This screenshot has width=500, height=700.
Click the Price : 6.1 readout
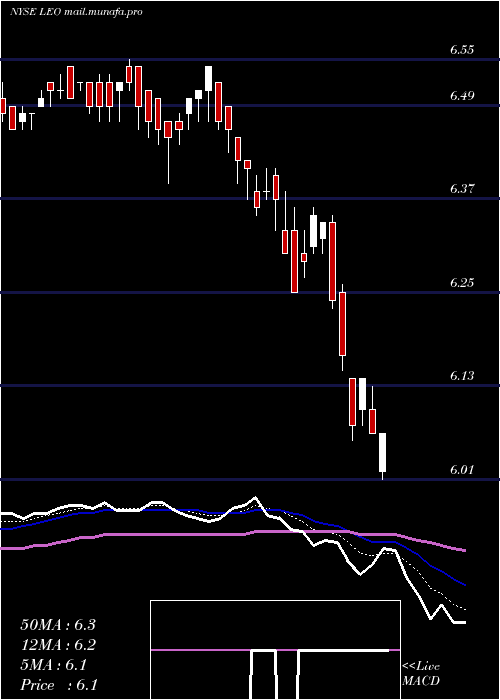tap(59, 685)
